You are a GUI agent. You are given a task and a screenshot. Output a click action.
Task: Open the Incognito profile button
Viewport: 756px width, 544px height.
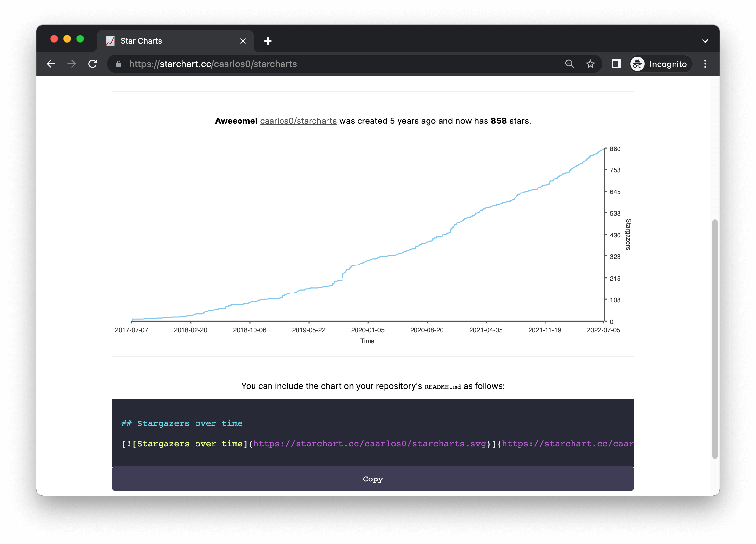(x=661, y=64)
